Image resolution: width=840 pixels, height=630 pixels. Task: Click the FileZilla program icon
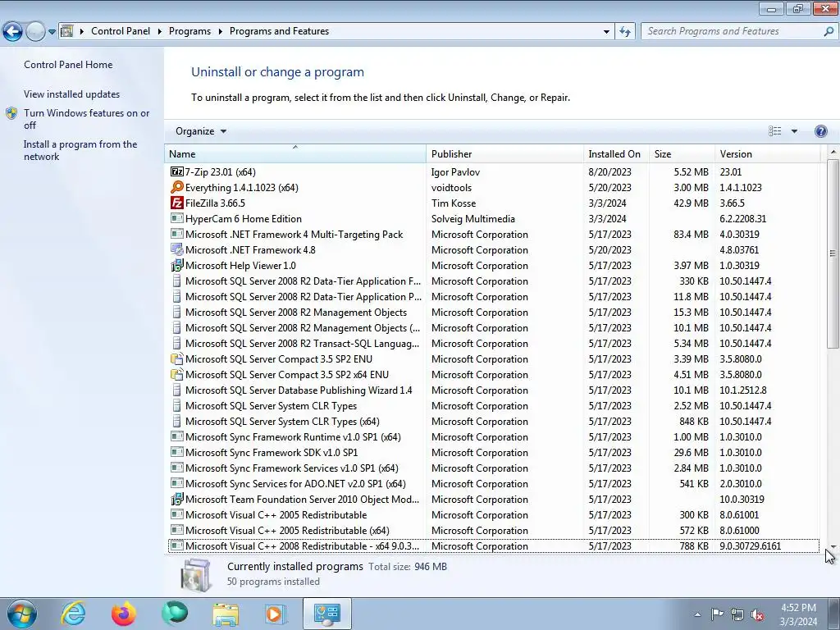click(x=177, y=203)
